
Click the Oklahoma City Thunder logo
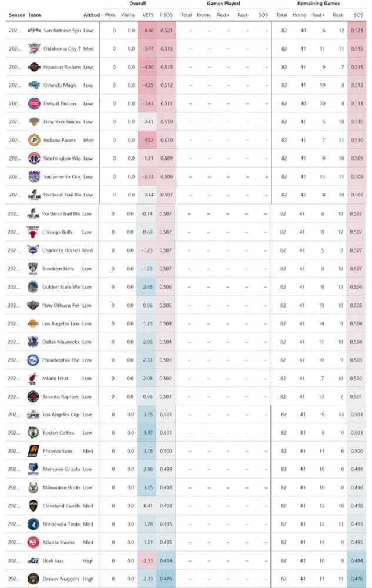point(34,49)
